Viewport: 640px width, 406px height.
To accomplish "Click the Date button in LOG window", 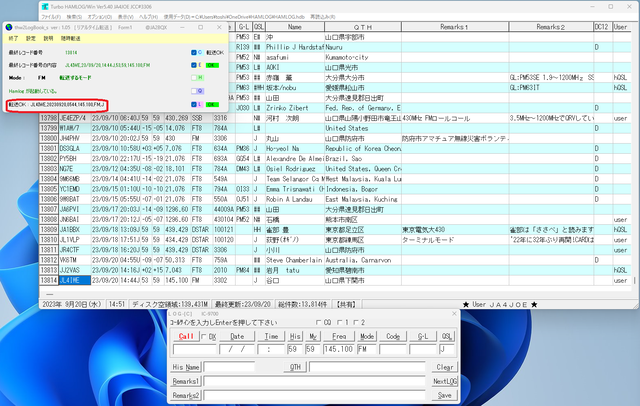I will click(x=237, y=336).
